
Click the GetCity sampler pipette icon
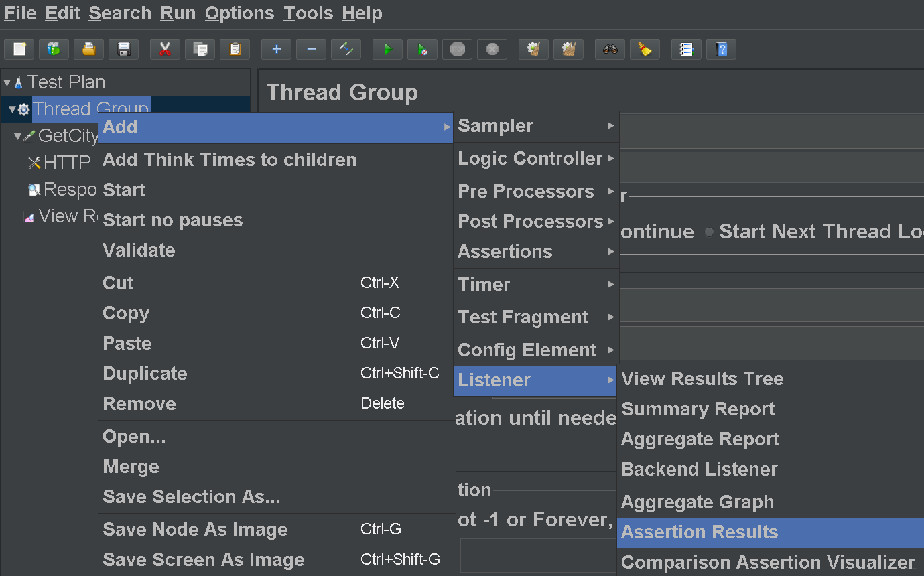29,136
